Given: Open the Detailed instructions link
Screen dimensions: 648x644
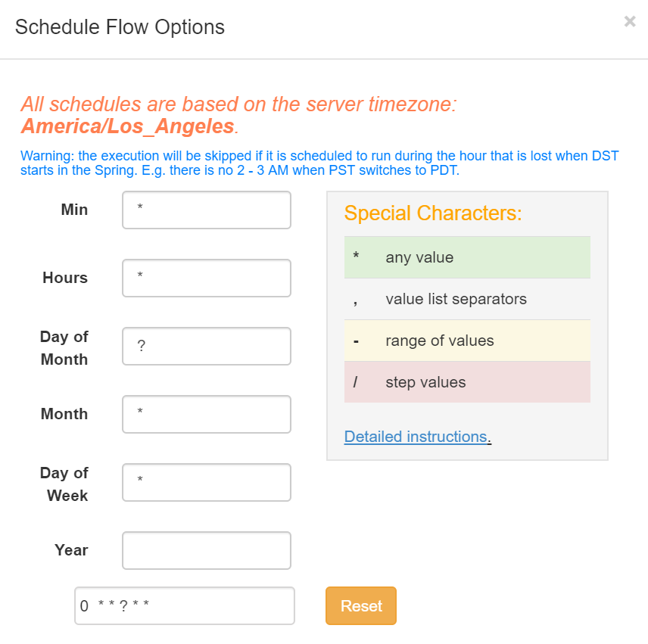Looking at the screenshot, I should pos(416,437).
